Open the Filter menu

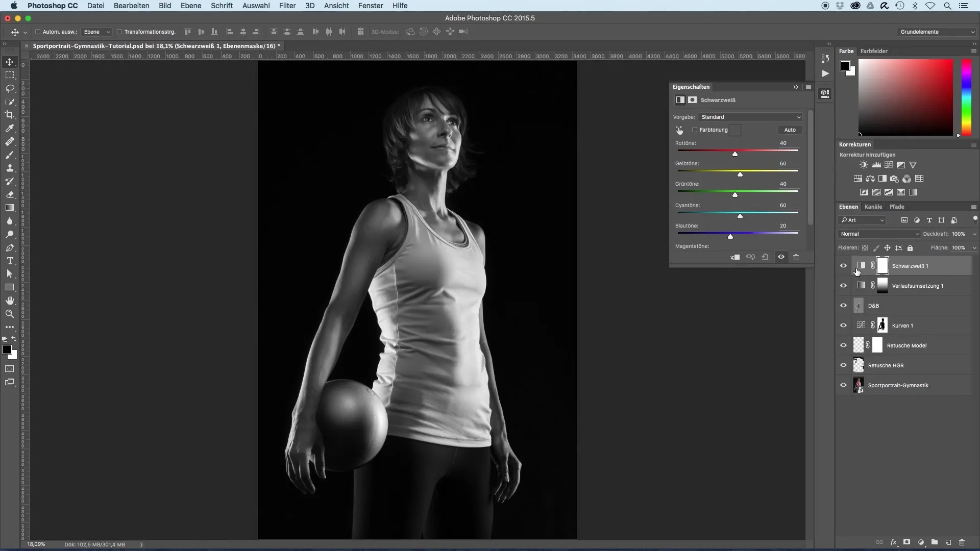point(287,6)
